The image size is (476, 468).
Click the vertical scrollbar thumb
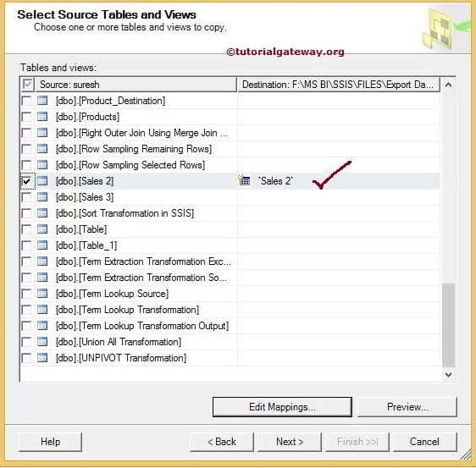point(448,326)
